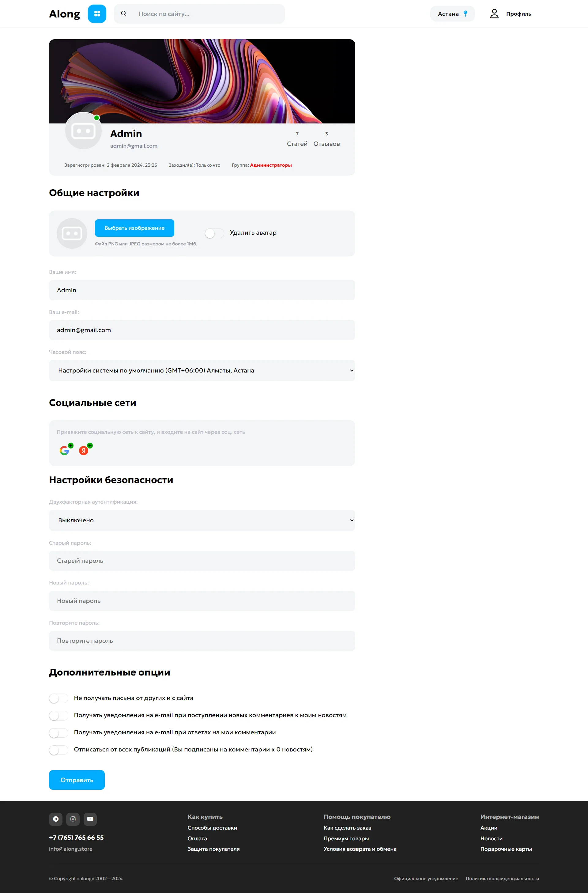Open the 'Часовой пояс' timezone dropdown
Viewport: 588px width, 893px height.
tap(202, 370)
